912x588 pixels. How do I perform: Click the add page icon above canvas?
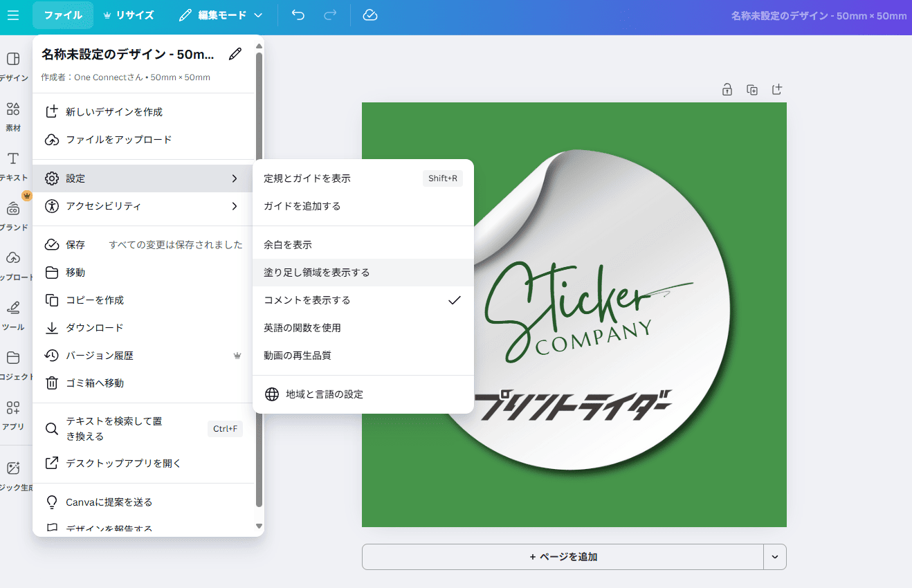777,89
